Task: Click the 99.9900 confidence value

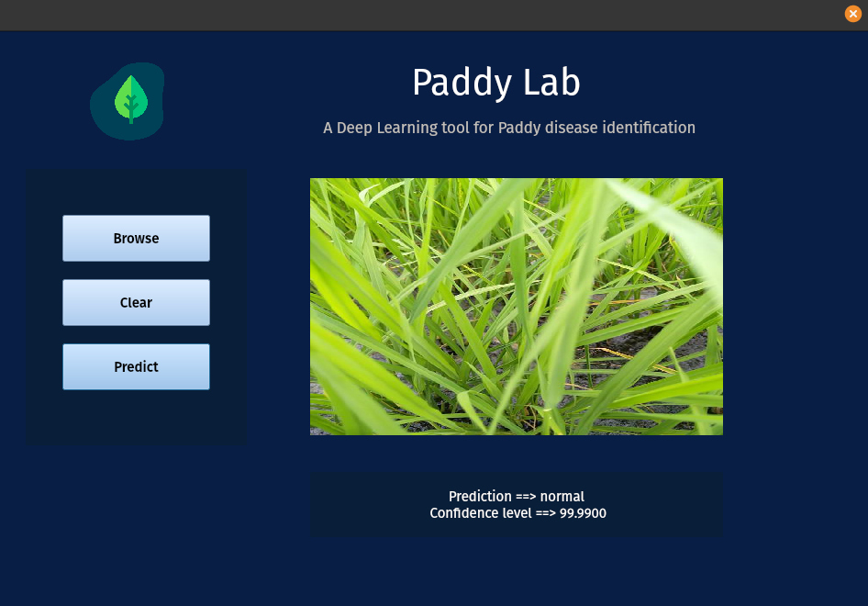Action: pos(583,513)
